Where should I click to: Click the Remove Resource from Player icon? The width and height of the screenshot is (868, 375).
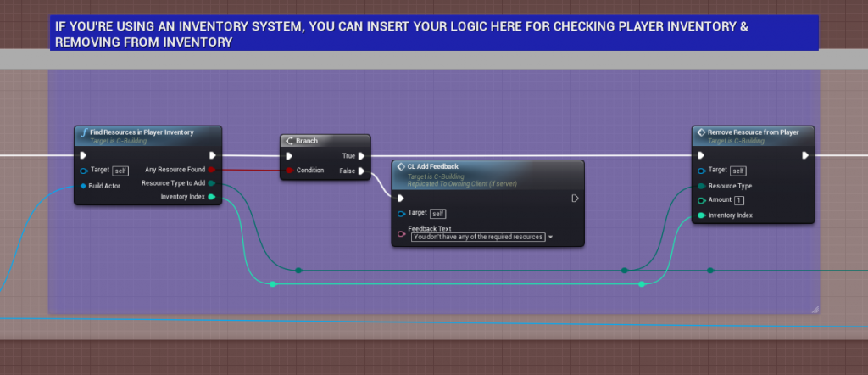700,132
